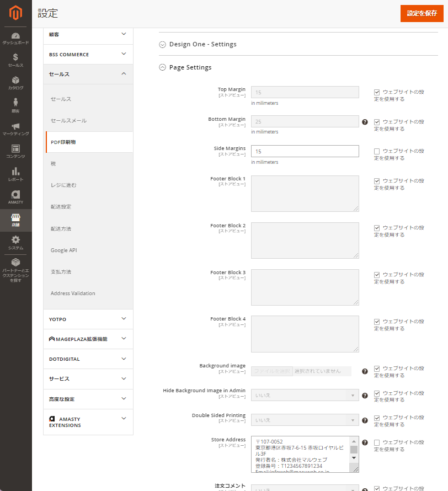Toggle Bottom Margin use website setting checkbox
448x491 pixels.
click(x=377, y=122)
